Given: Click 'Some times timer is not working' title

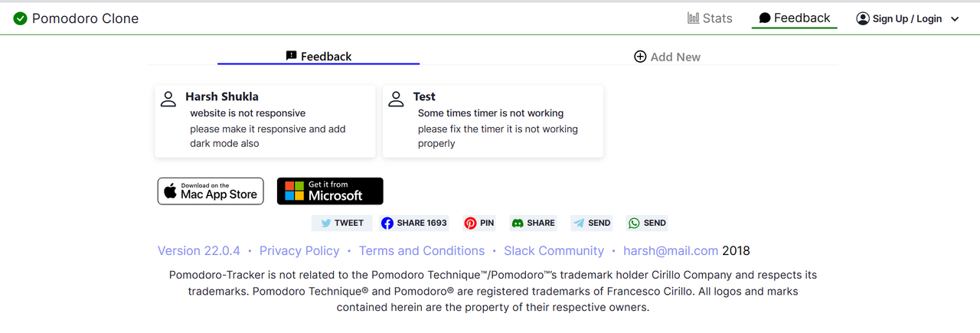Looking at the screenshot, I should pyautogui.click(x=491, y=113).
